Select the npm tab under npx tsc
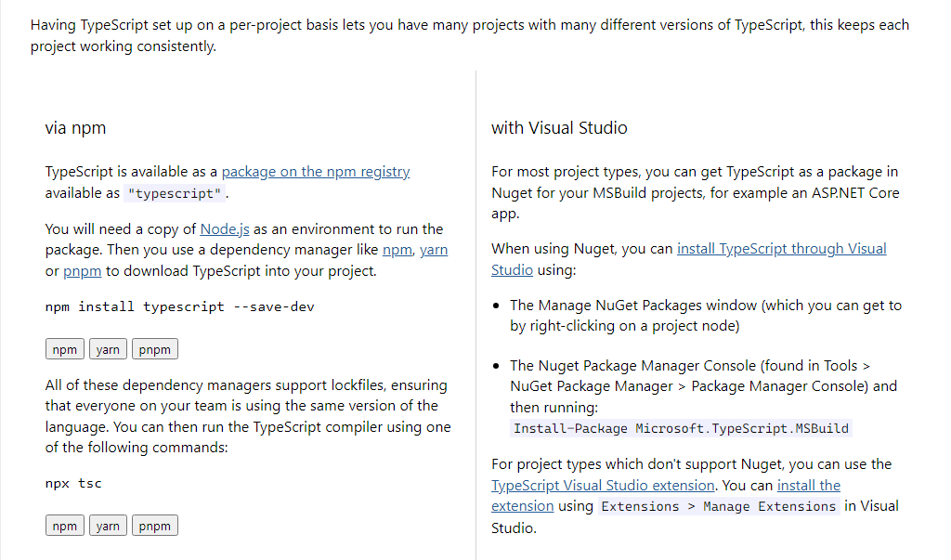This screenshot has height=560, width=951. coord(64,525)
